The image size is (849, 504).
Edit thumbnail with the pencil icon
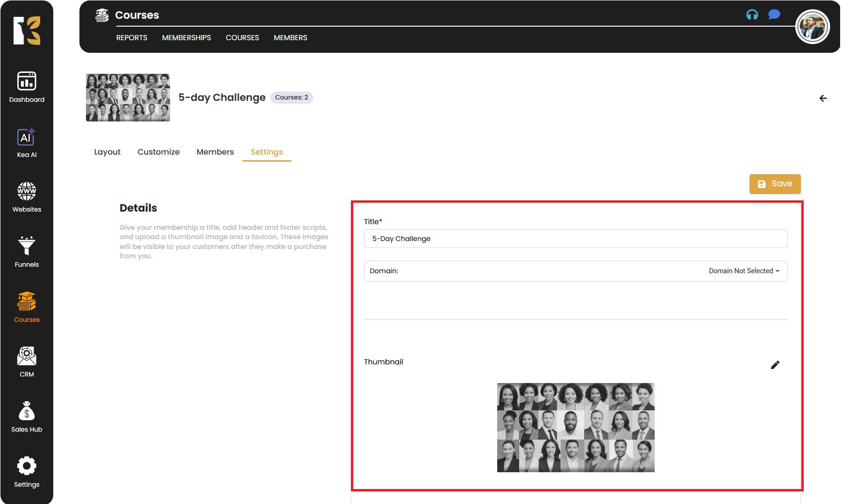coord(775,365)
